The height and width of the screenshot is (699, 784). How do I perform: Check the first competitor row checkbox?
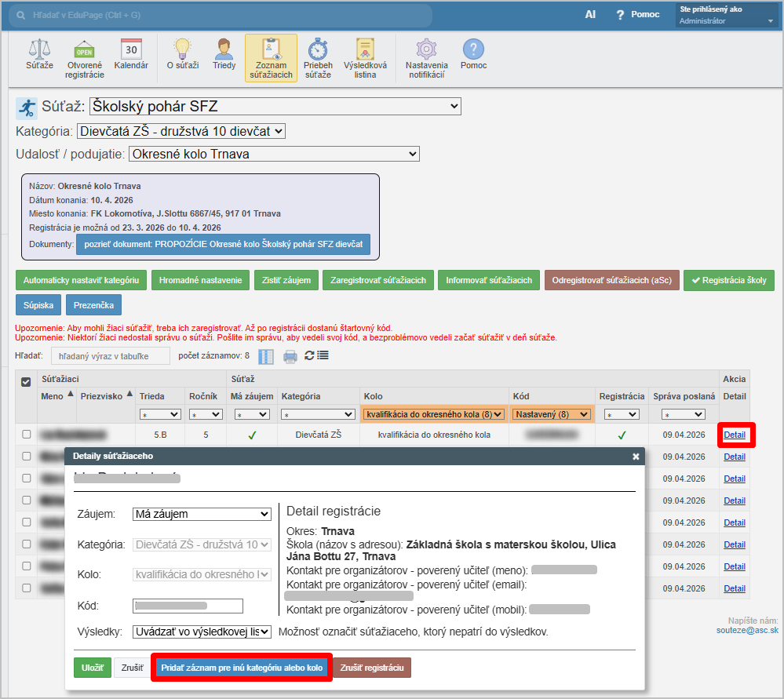(x=27, y=434)
